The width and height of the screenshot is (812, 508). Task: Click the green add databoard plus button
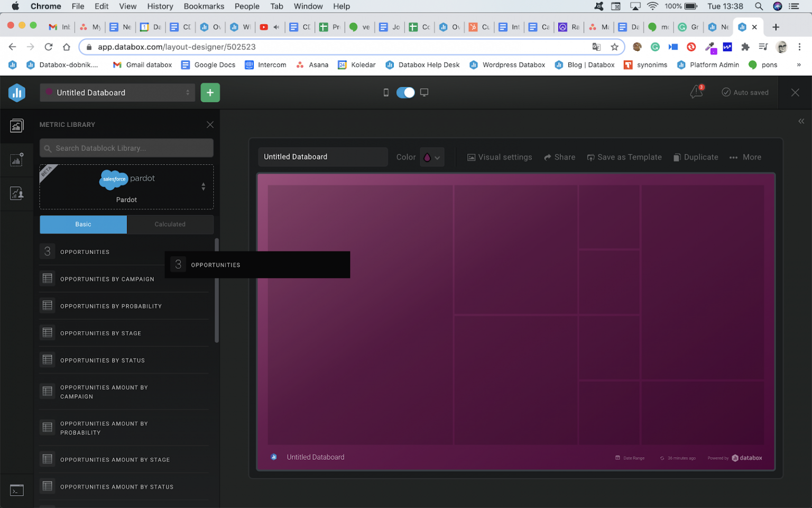click(210, 93)
